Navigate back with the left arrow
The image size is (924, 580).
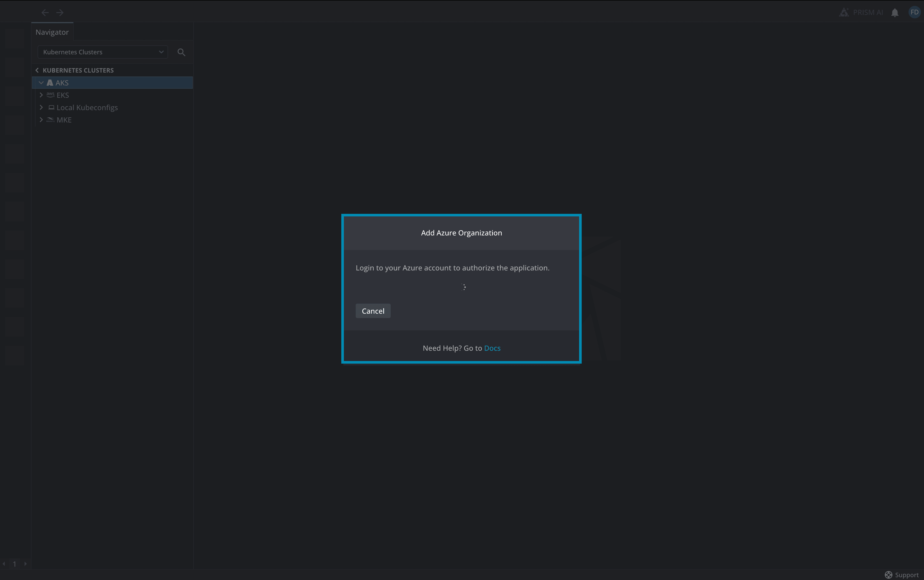(x=45, y=12)
